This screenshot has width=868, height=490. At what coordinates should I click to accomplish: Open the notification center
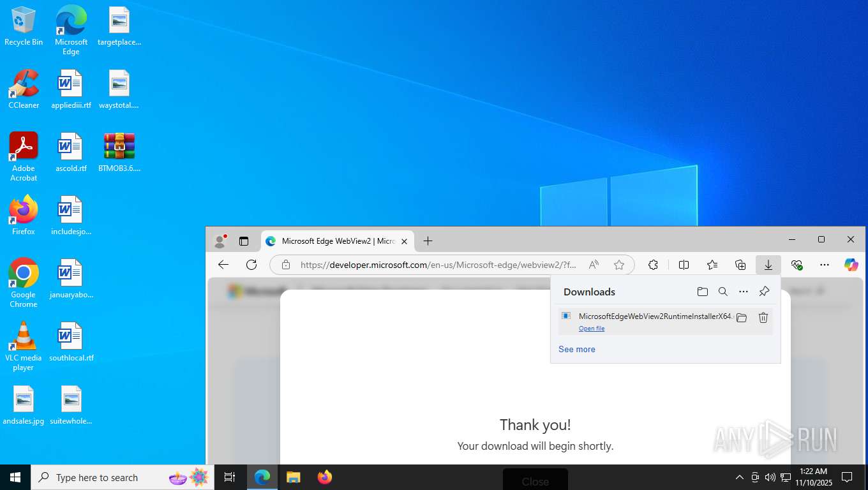point(847,477)
